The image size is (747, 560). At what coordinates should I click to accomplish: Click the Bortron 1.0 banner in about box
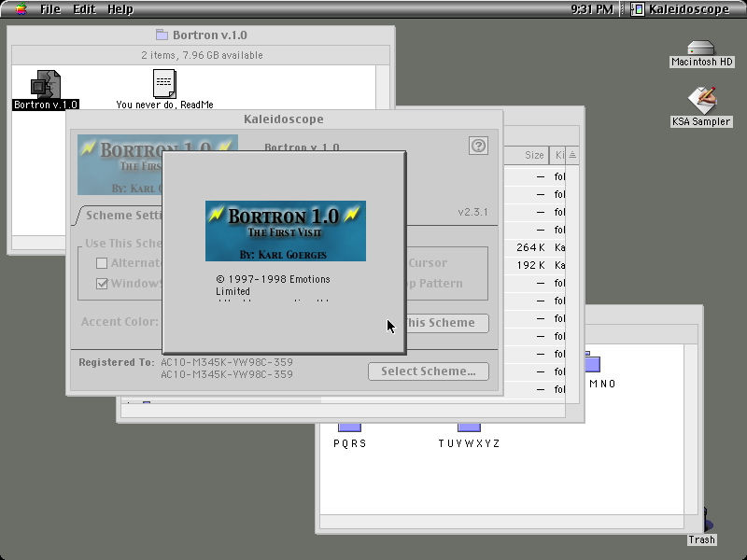[286, 231]
